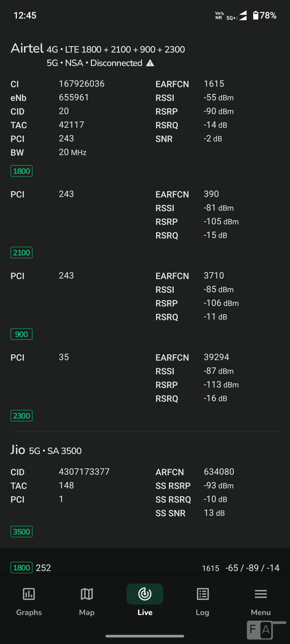Tap the 1800 badge below BW row
This screenshot has height=644, width=290.
(21, 171)
